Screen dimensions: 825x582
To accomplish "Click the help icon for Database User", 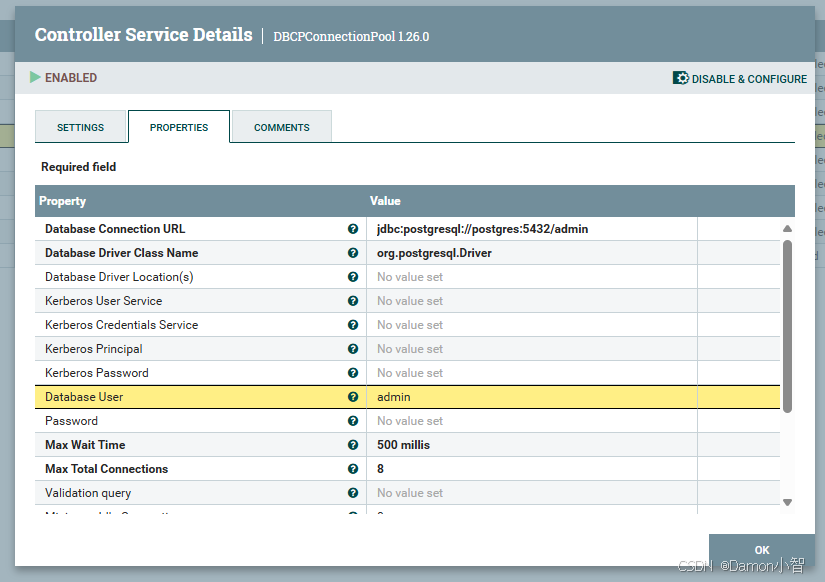I will (x=353, y=397).
